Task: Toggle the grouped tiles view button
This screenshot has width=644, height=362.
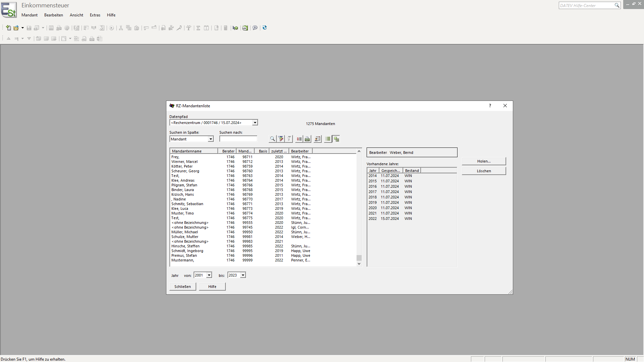Action: (336, 139)
